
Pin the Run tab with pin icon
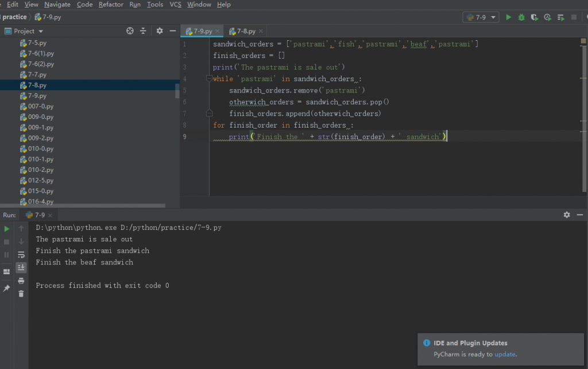pos(7,289)
